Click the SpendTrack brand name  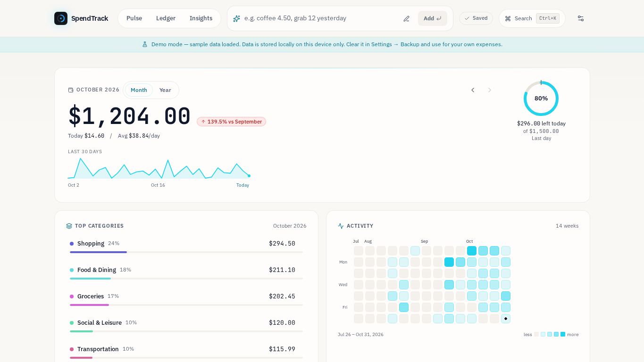(x=90, y=18)
